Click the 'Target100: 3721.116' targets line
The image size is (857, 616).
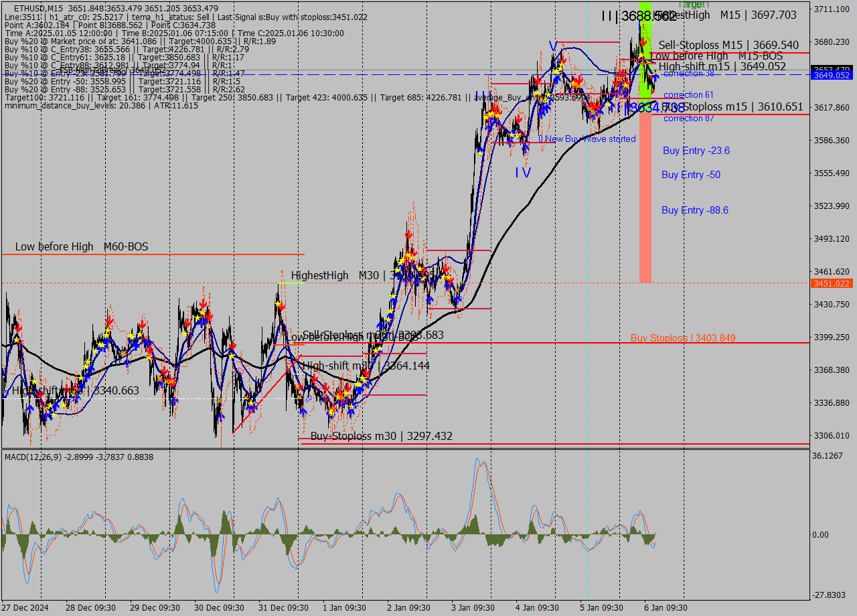(x=297, y=97)
